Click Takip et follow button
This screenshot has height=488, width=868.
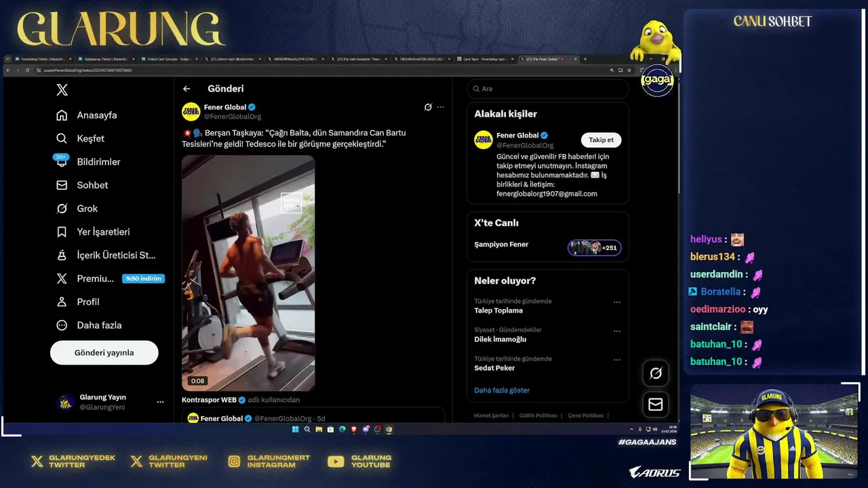601,140
